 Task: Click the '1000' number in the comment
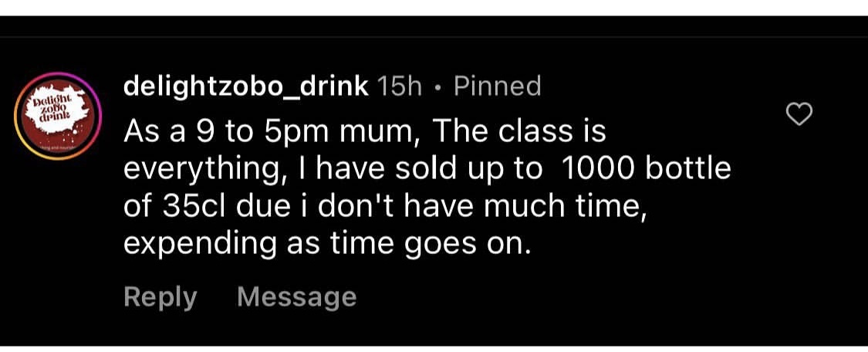pyautogui.click(x=597, y=169)
